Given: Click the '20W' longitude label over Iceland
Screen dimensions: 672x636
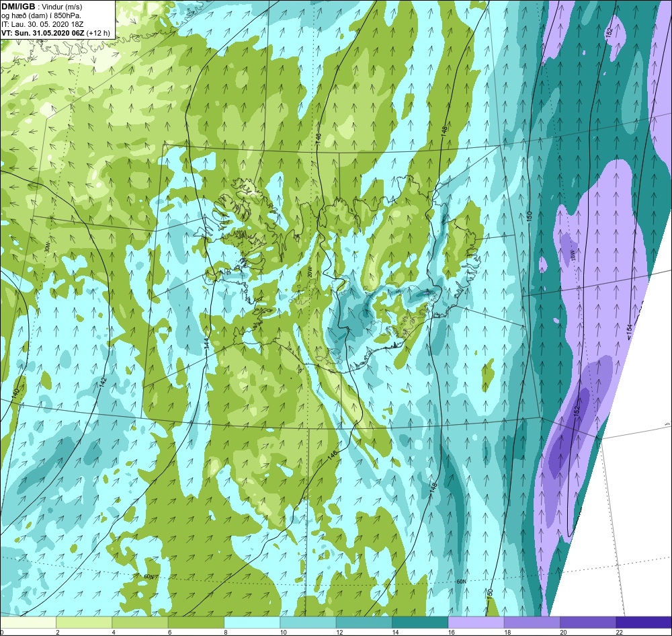Looking at the screenshot, I should (309, 272).
